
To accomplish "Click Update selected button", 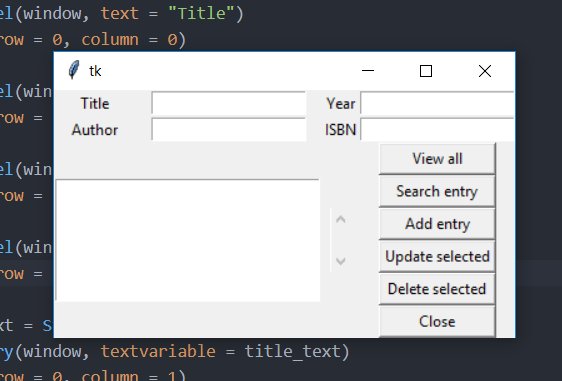I will point(437,257).
